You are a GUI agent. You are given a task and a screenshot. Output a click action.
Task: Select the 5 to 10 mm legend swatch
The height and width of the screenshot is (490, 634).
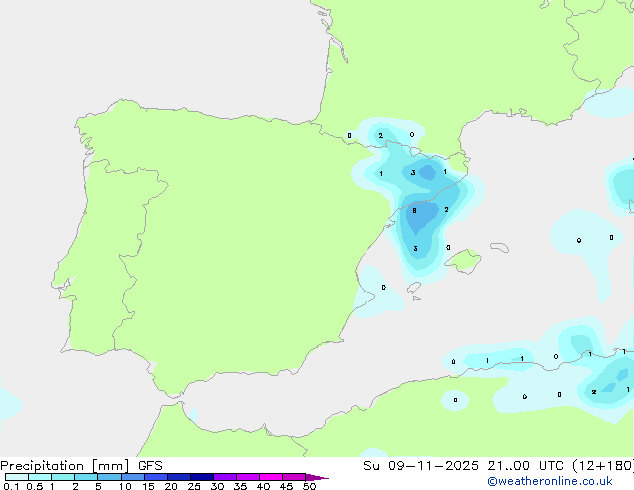point(109,477)
